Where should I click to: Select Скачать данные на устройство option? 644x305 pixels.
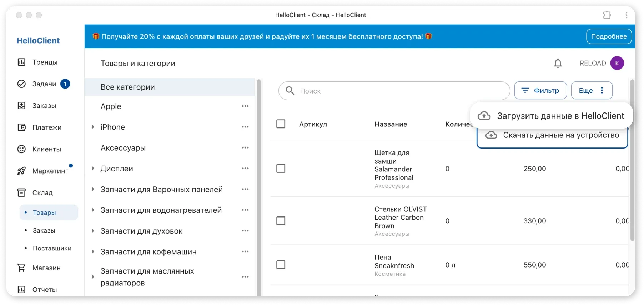pos(553,135)
